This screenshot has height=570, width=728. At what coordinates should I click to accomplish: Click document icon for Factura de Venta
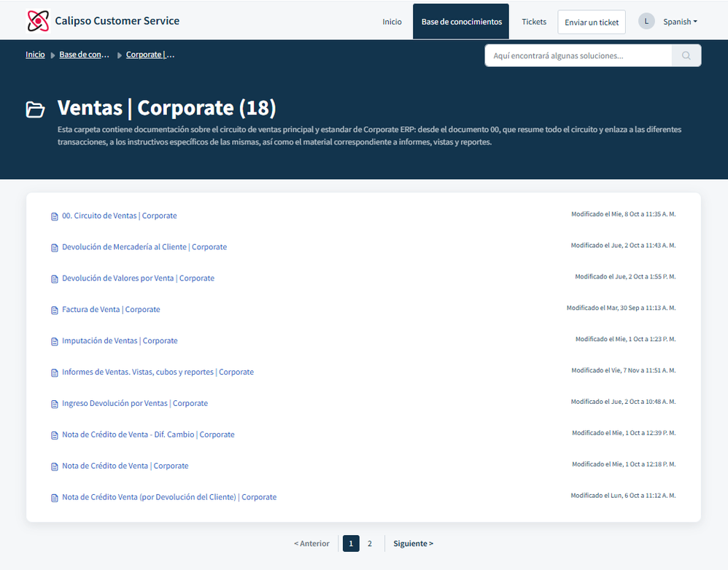54,311
